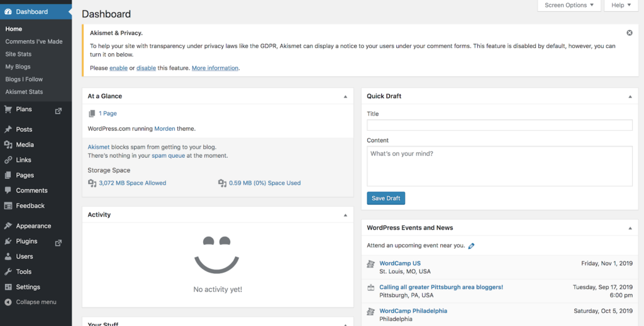The image size is (644, 326).
Task: Click the Users icon in sidebar
Action: (x=8, y=257)
